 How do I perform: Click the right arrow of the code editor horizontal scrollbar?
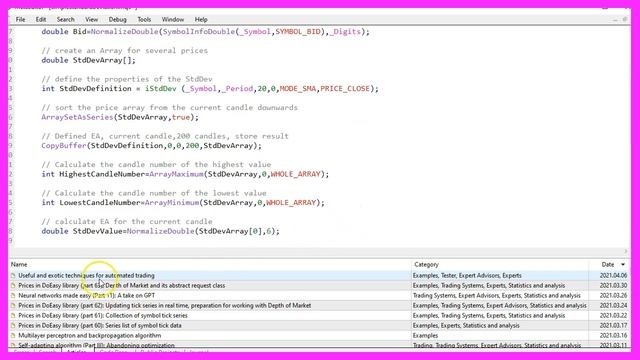(626, 251)
